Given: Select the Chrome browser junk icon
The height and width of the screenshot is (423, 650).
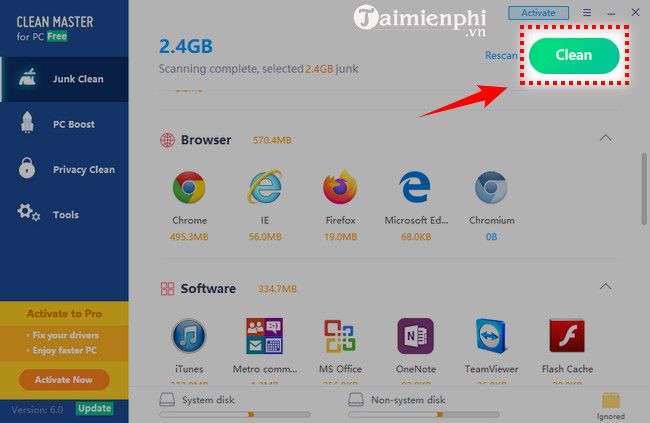Looking at the screenshot, I should coord(189,188).
